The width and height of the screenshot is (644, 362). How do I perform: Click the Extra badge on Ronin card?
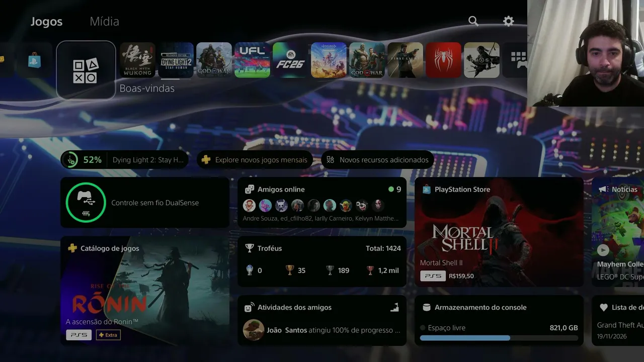pos(108,335)
